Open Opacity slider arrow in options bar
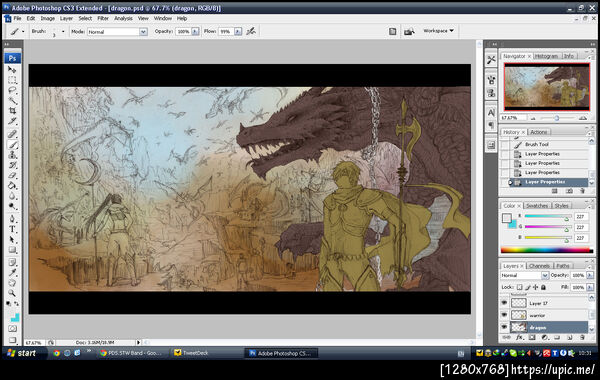This screenshot has height=380, width=600. pos(195,32)
